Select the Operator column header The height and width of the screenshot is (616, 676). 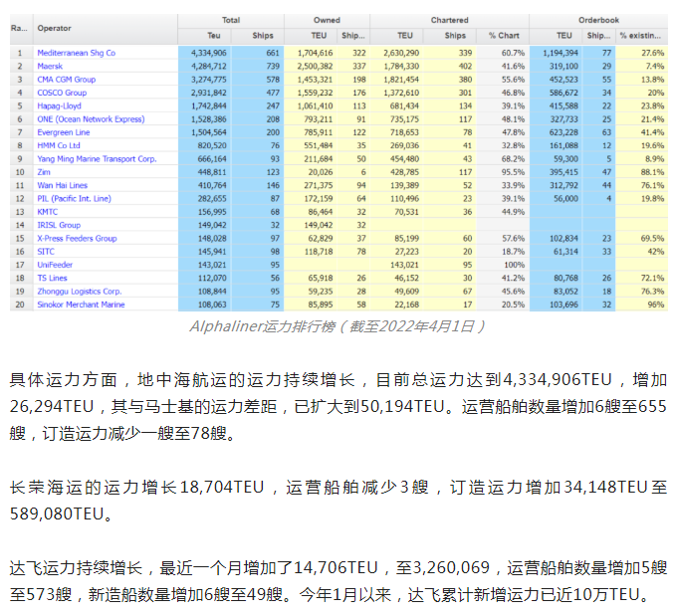coord(106,29)
